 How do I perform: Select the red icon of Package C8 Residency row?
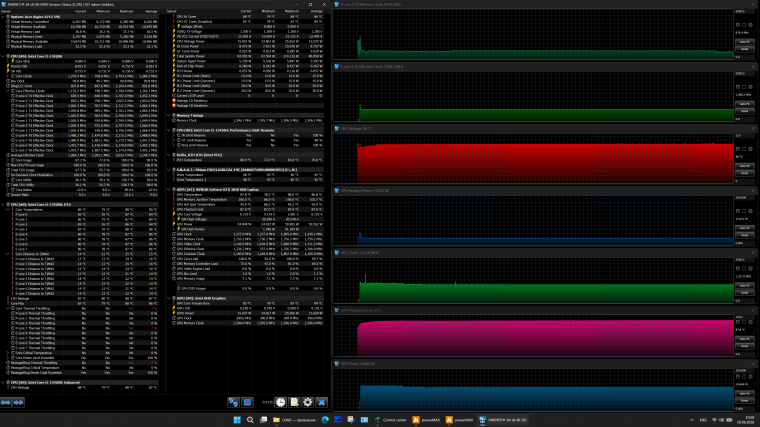coord(174,105)
